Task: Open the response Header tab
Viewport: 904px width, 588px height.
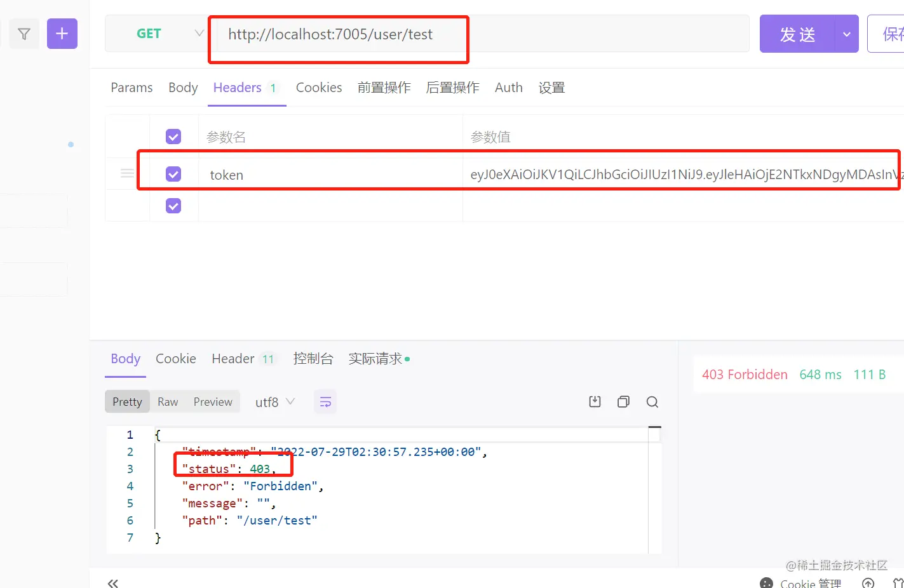Action: click(x=243, y=359)
